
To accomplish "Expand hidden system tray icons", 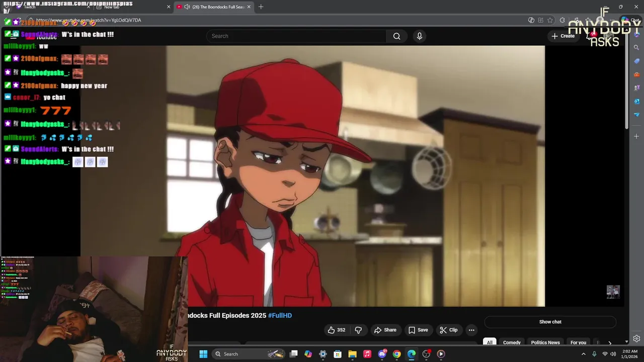I will click(584, 354).
